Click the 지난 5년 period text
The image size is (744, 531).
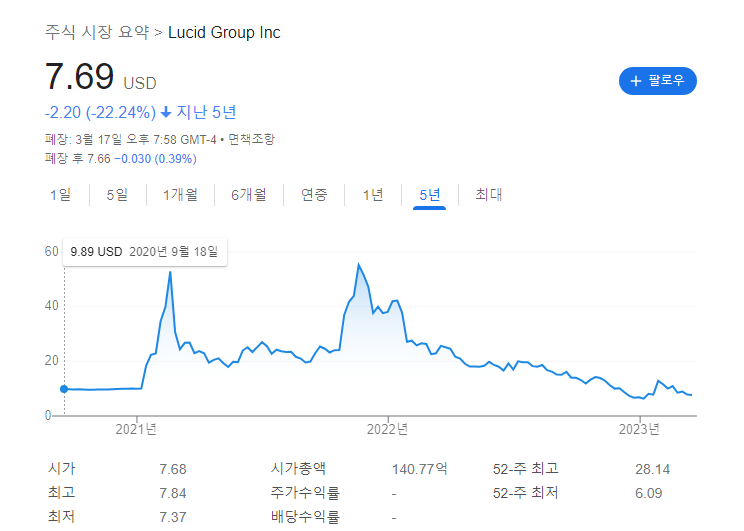coord(206,112)
